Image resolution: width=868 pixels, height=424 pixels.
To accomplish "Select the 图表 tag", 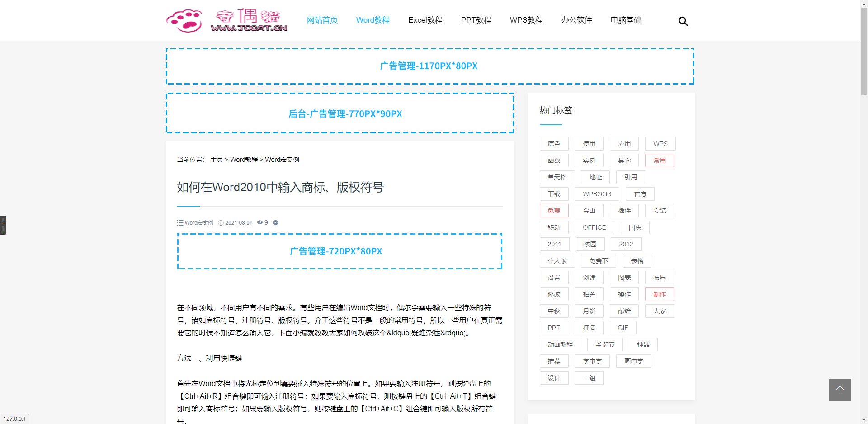I will click(624, 278).
